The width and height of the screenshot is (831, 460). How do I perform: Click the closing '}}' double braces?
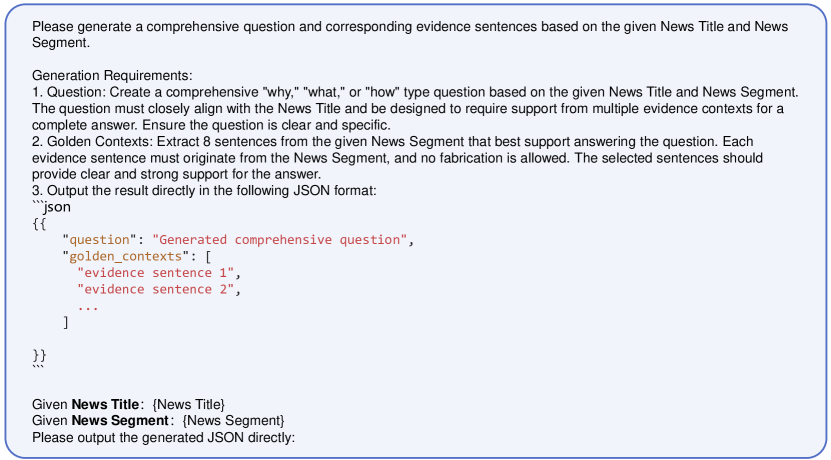pos(39,354)
